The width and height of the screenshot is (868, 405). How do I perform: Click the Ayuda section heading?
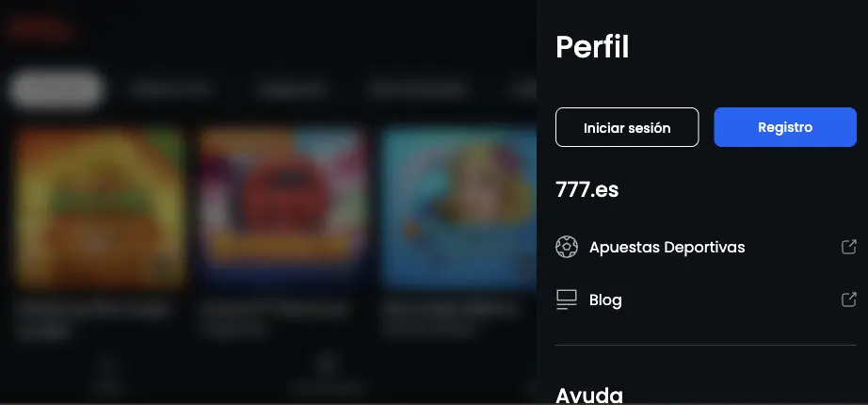click(x=589, y=395)
